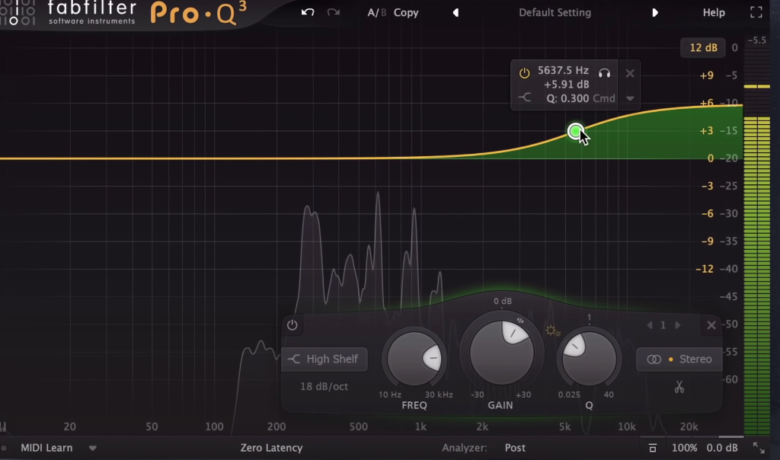This screenshot has width=780, height=460.
Task: Delete band using popup X button
Action: [x=630, y=73]
